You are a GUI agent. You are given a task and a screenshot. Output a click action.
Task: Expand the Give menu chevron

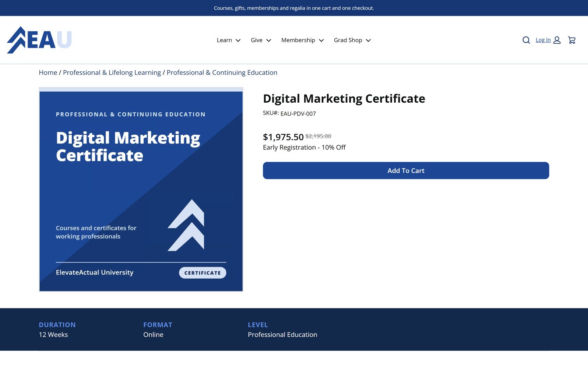pos(269,40)
